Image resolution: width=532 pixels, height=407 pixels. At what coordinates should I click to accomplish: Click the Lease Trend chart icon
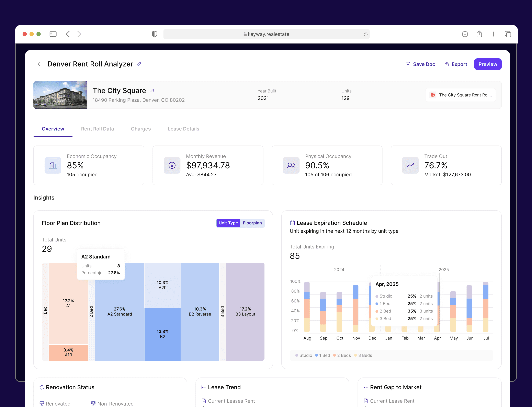pyautogui.click(x=204, y=387)
